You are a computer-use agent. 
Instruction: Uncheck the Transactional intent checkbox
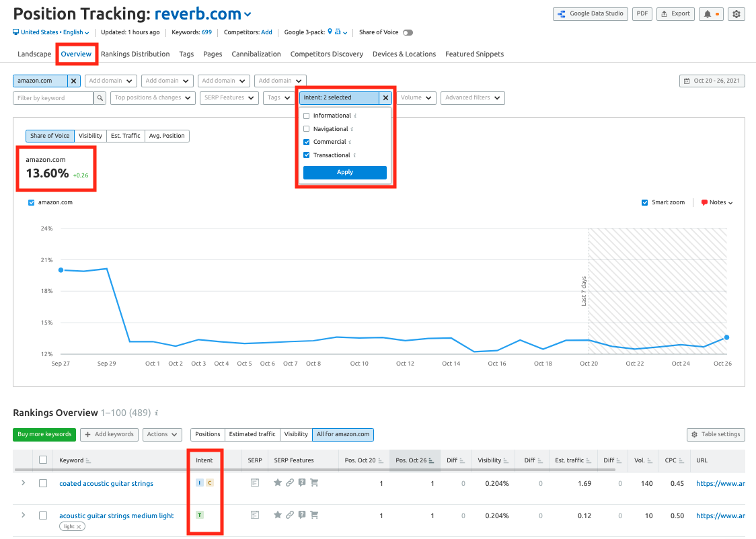click(307, 155)
